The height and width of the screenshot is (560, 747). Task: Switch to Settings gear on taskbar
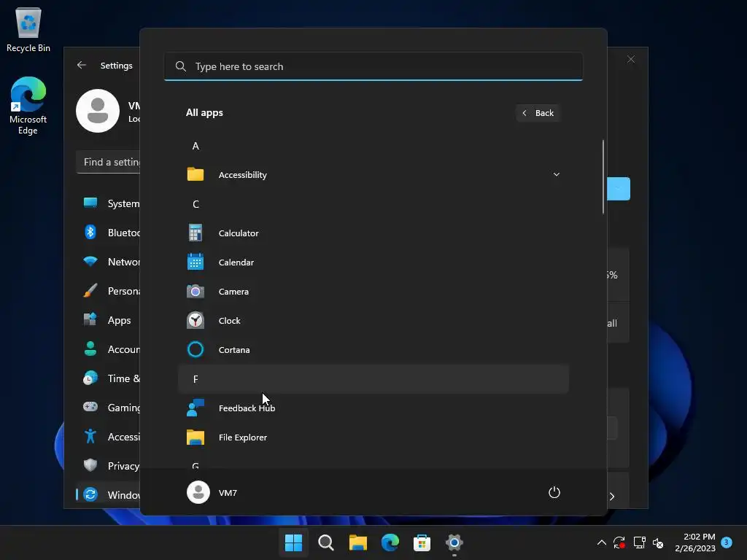pos(454,542)
